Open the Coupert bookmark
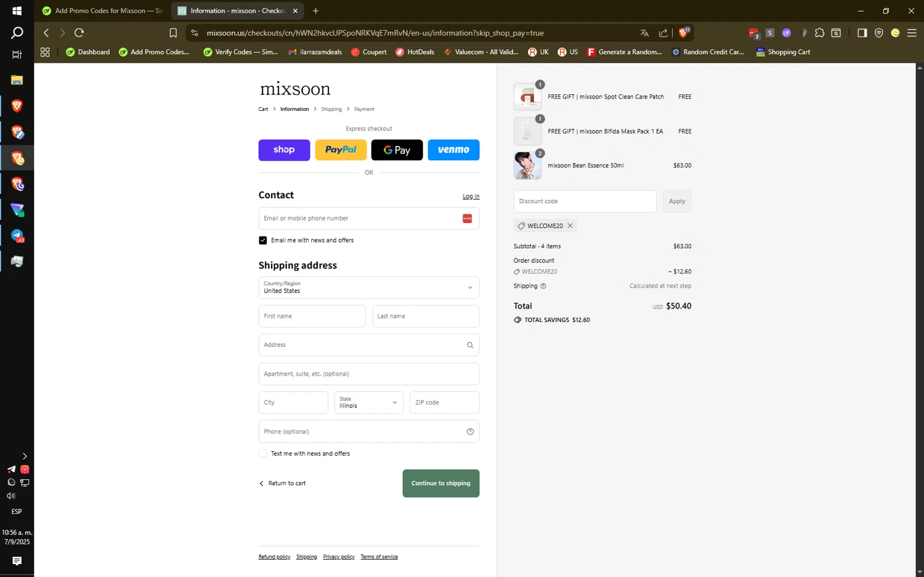Image resolution: width=924 pixels, height=577 pixels. pyautogui.click(x=369, y=52)
